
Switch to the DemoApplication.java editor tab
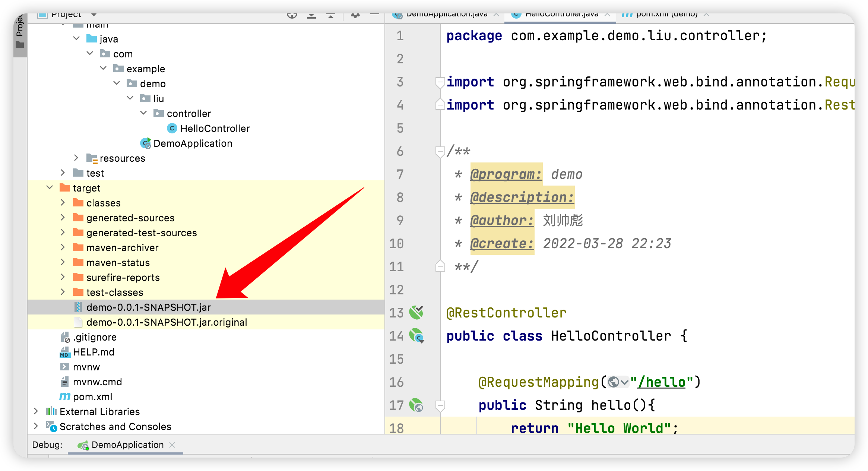446,15
